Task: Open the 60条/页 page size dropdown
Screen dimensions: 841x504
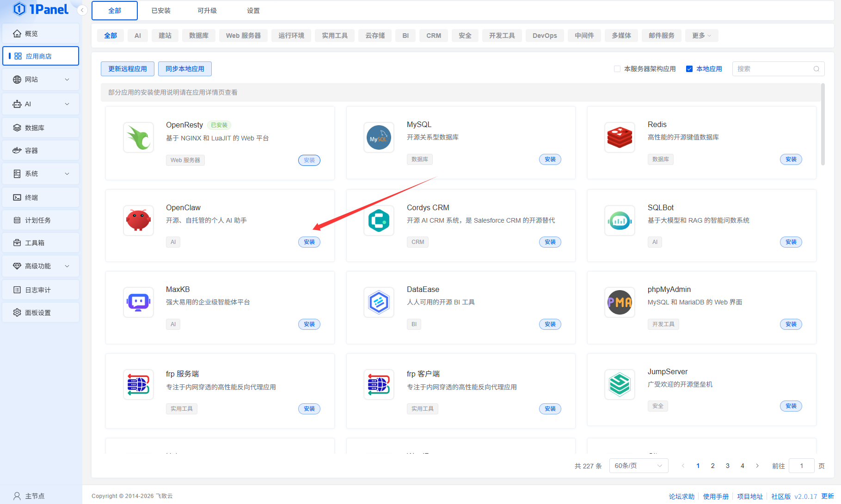Action: coord(638,466)
